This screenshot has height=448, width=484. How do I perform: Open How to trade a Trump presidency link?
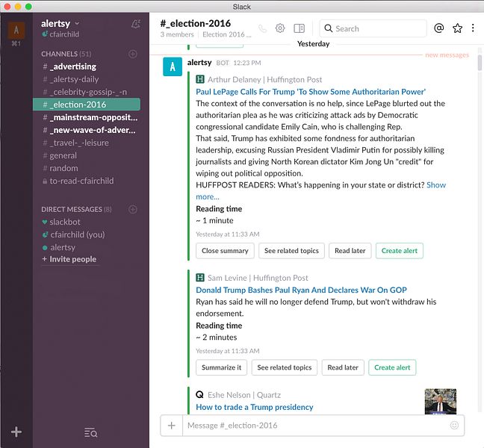pyautogui.click(x=255, y=407)
